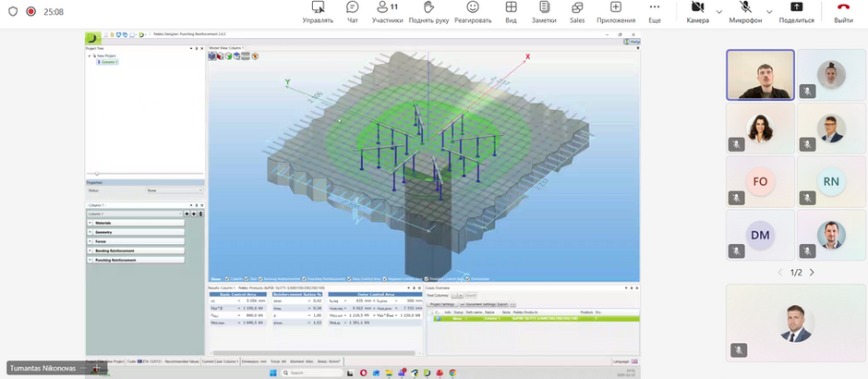Expand the Materials section
The width and height of the screenshot is (868, 379).
click(136, 223)
